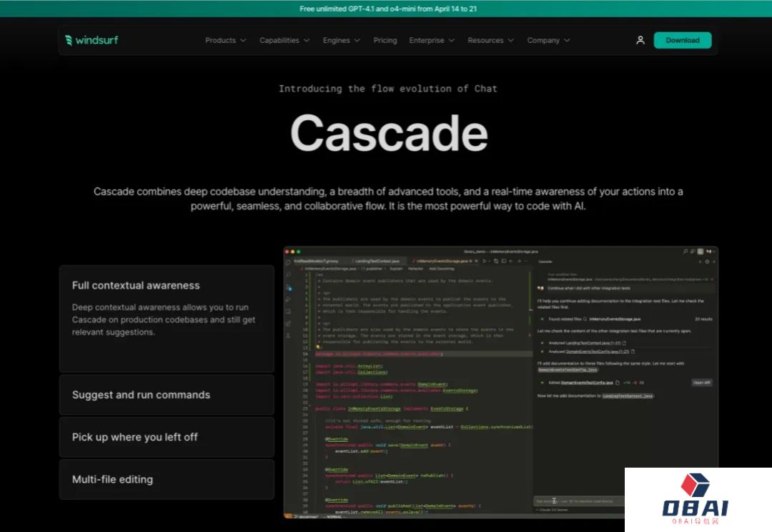Click the file icon after Analyzed DomainEventsTestConfig.java
The width and height of the screenshot is (772, 532).
click(x=633, y=352)
